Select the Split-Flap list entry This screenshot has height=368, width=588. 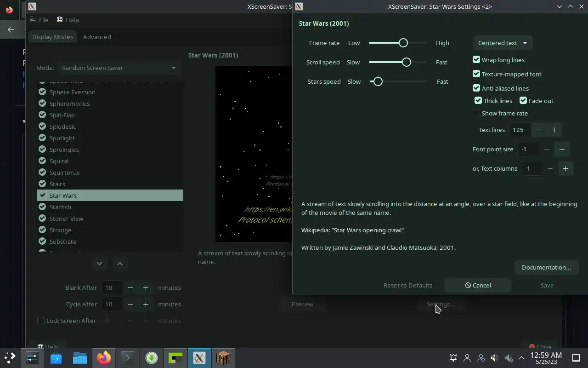[x=110, y=115]
